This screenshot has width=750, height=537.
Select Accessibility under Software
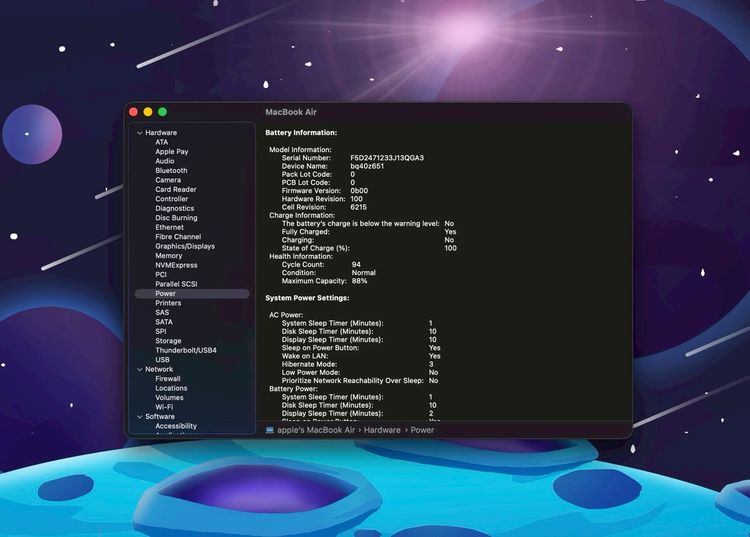coord(176,426)
